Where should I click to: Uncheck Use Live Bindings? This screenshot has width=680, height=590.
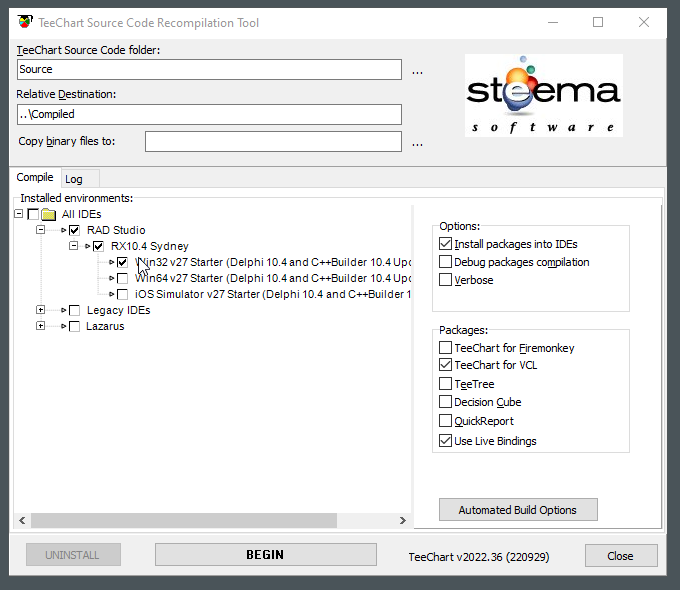(445, 441)
